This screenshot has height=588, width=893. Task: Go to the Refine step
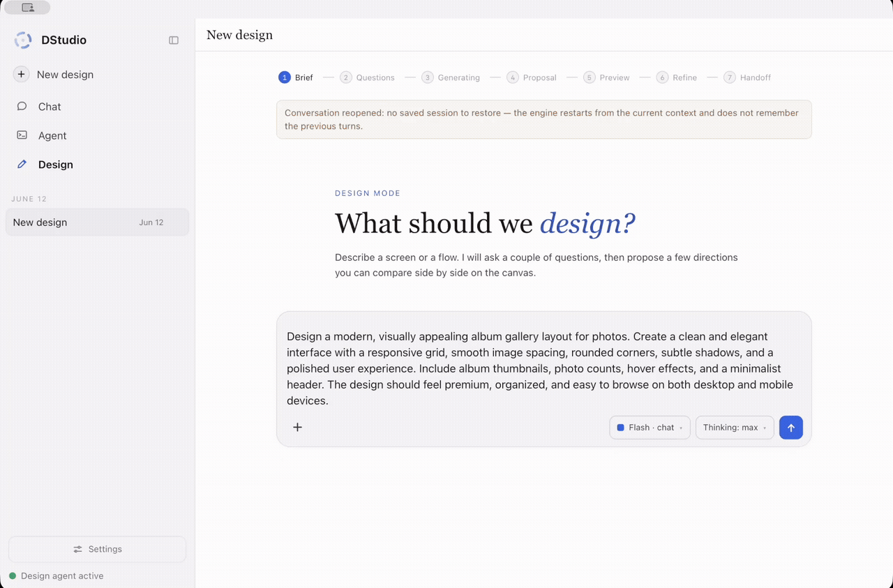[677, 77]
